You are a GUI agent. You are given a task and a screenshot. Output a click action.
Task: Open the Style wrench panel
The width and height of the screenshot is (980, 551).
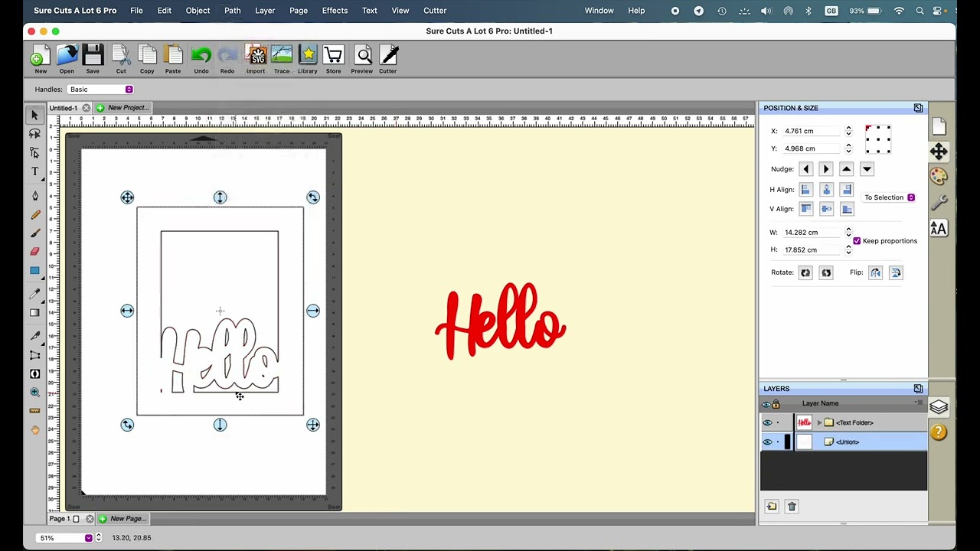click(939, 202)
